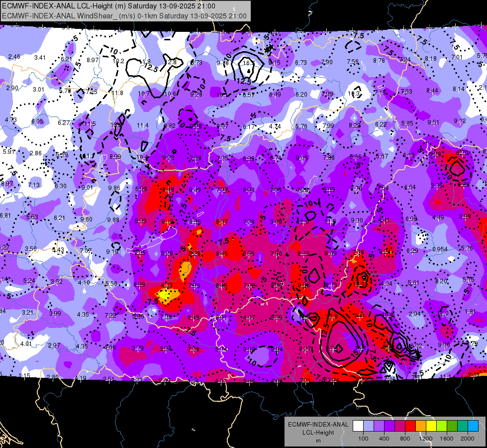Click the map value 4.10
The height and width of the screenshot is (448, 487).
point(84,283)
